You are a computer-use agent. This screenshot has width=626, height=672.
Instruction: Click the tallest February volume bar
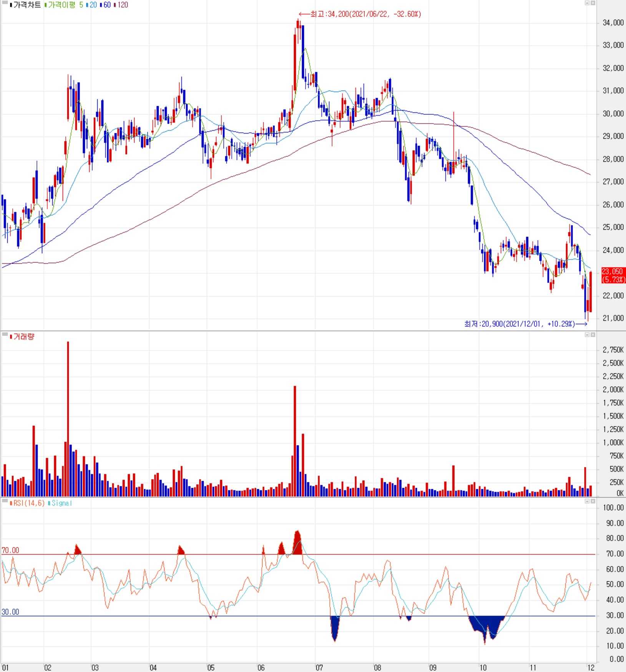(x=68, y=419)
